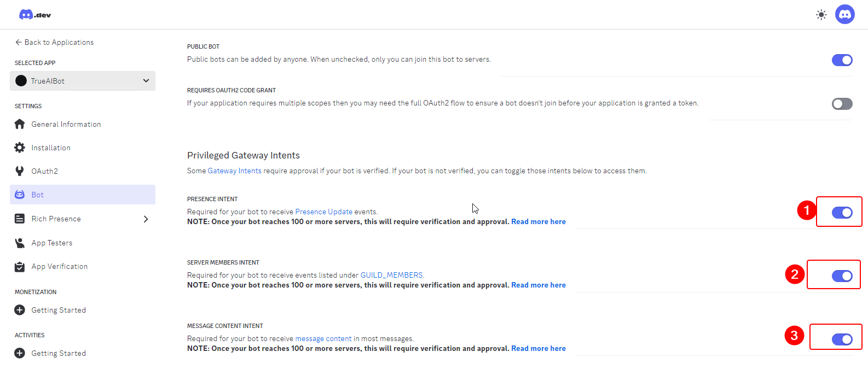
Task: Click the MONETIZATION sidebar heading
Action: [36, 292]
